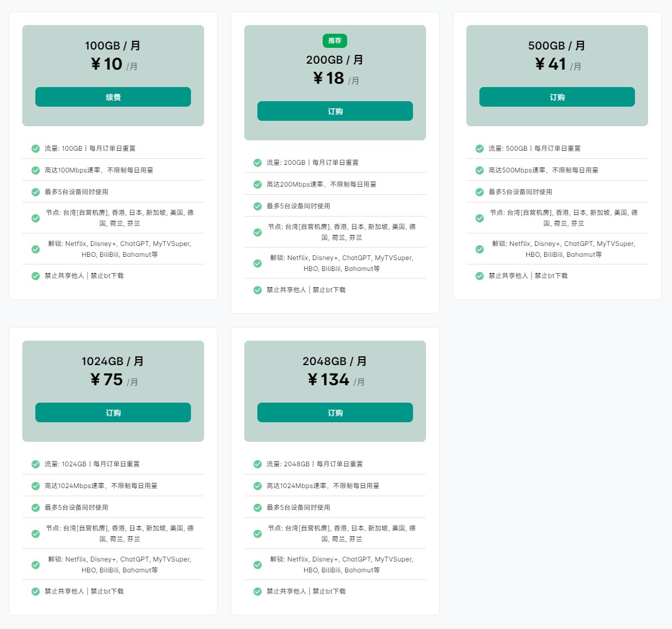Select the 500GB / 月 plan title

pos(557,46)
